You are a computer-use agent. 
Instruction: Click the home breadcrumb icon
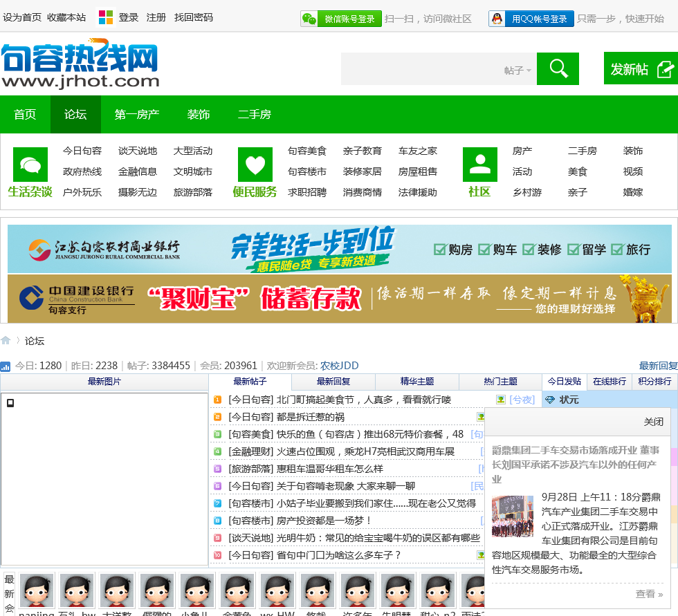pyautogui.click(x=6, y=340)
